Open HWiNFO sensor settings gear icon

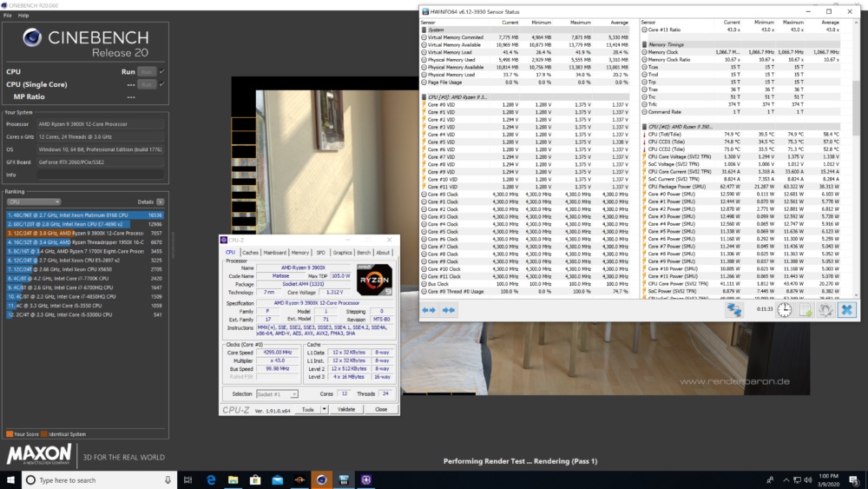point(826,310)
